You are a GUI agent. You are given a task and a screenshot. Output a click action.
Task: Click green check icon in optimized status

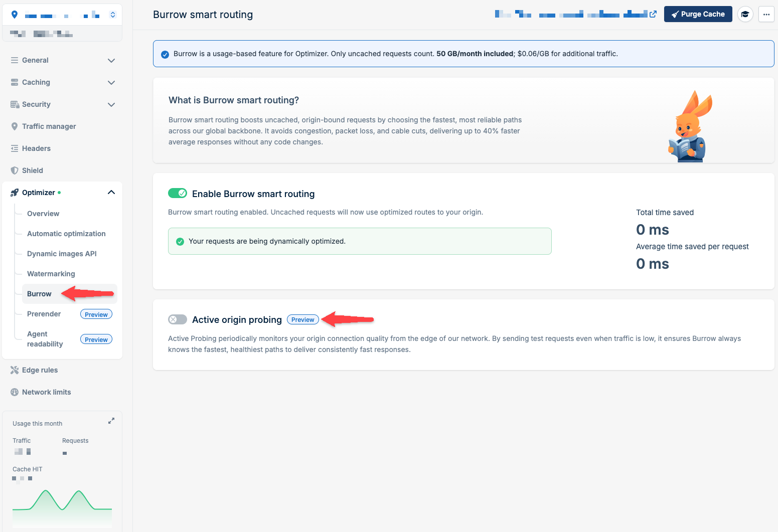click(180, 242)
